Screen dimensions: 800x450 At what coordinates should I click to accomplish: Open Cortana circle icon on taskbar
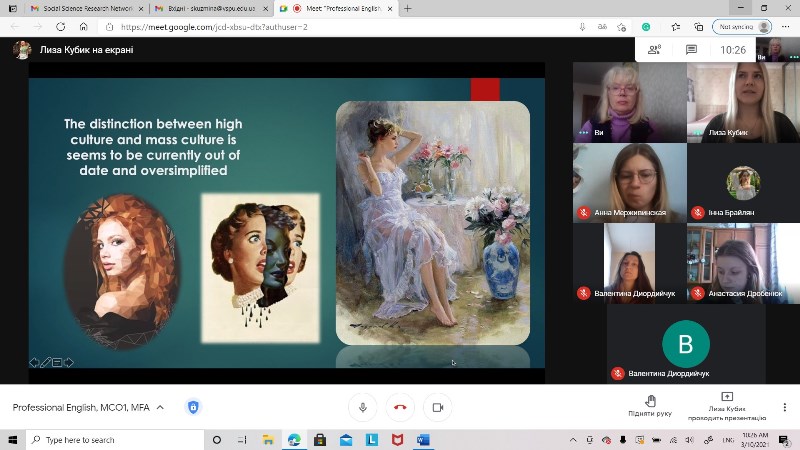click(x=216, y=439)
